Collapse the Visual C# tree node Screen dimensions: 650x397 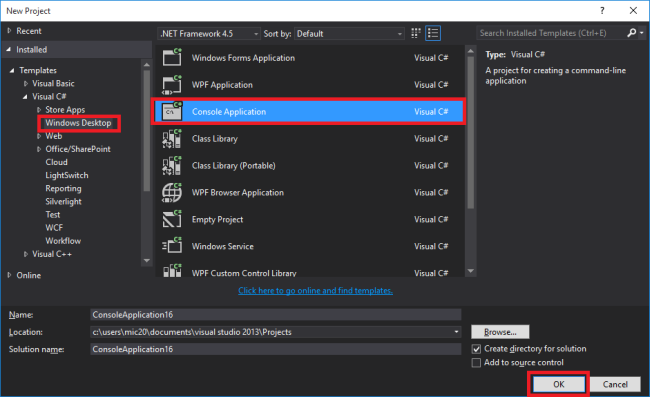25,97
